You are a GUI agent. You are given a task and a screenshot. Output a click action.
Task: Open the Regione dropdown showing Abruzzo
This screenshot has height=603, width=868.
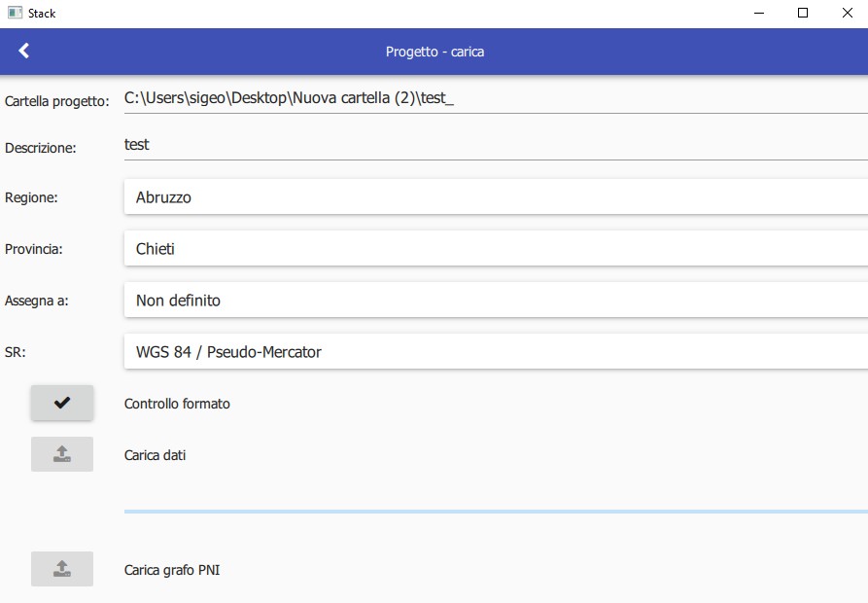[x=496, y=197]
